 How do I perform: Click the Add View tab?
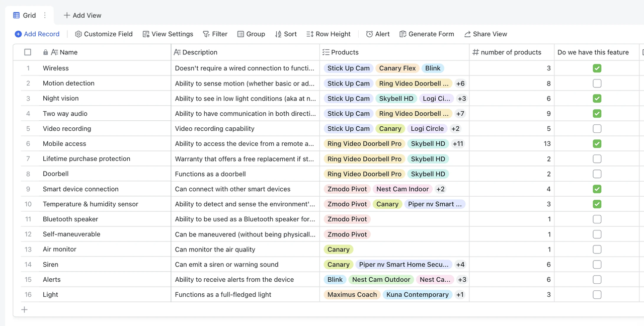82,16
